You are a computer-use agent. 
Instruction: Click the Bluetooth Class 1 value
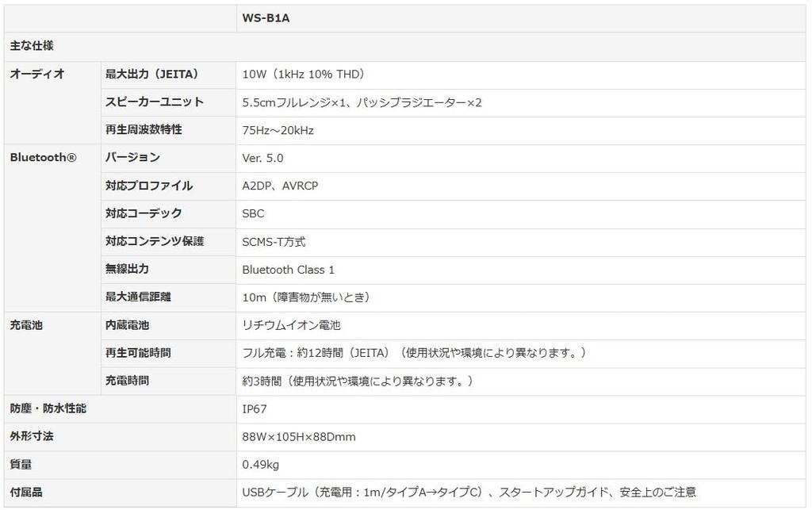288,270
